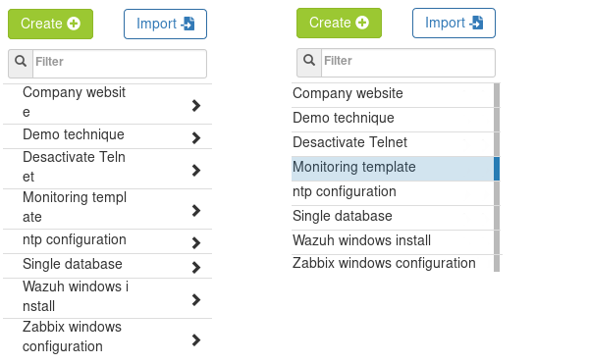This screenshot has height=364, width=589.
Task: Click blue status bar beside Monitoring template
Action: click(497, 169)
